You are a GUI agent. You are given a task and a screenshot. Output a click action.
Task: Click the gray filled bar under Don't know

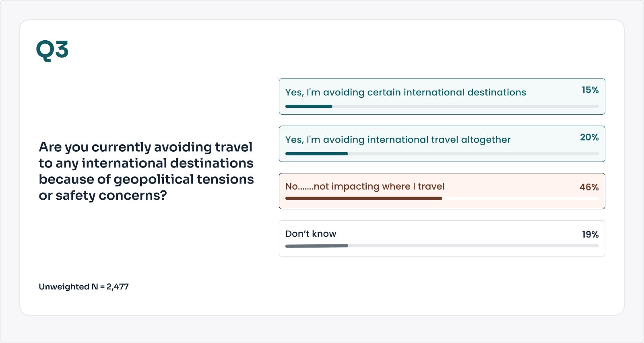(316, 246)
